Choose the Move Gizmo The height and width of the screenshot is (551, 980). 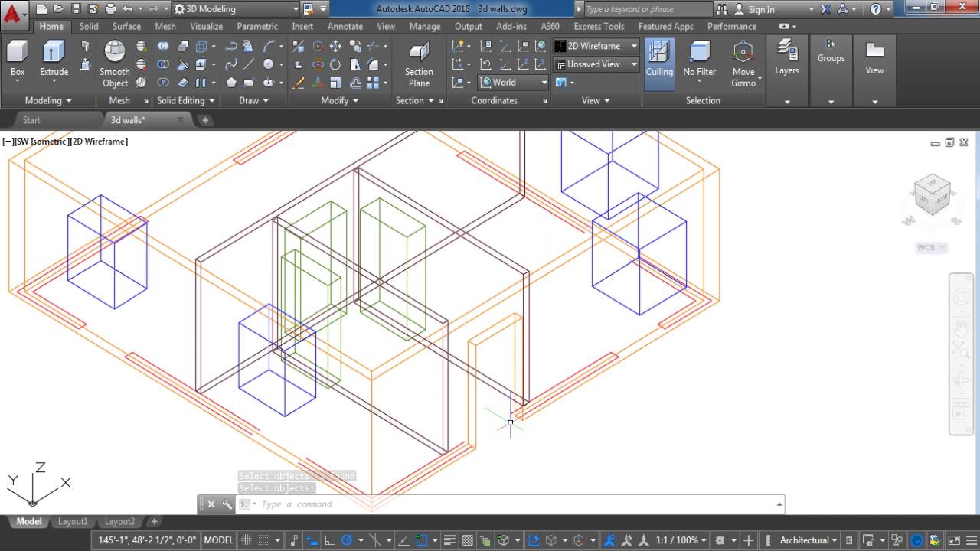[743, 64]
